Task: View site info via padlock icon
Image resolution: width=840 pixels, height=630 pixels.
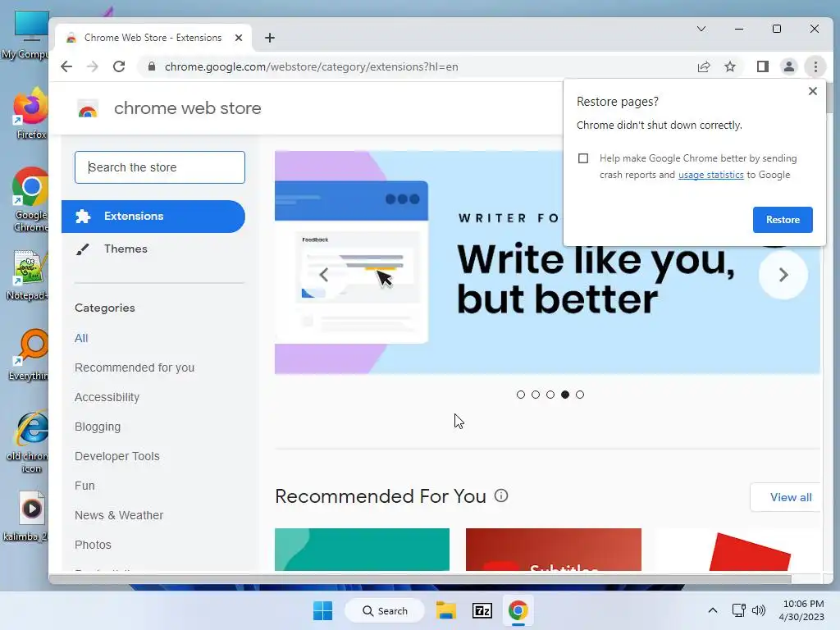Action: (152, 66)
